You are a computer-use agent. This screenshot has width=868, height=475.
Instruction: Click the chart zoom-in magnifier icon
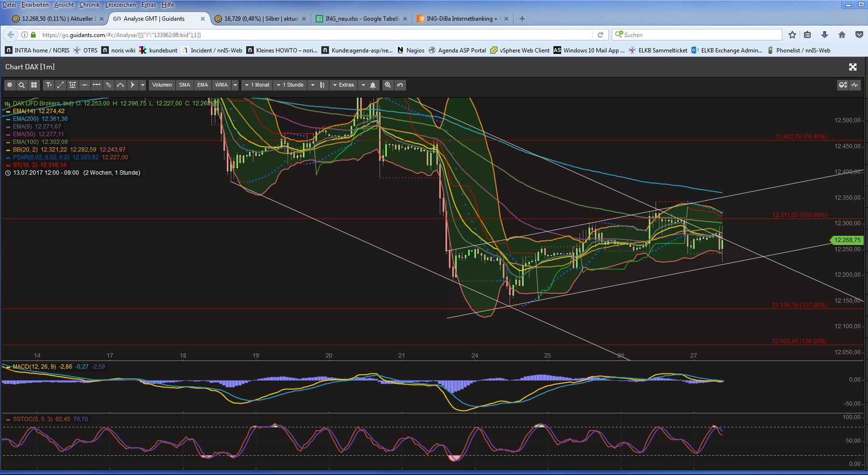(388, 85)
